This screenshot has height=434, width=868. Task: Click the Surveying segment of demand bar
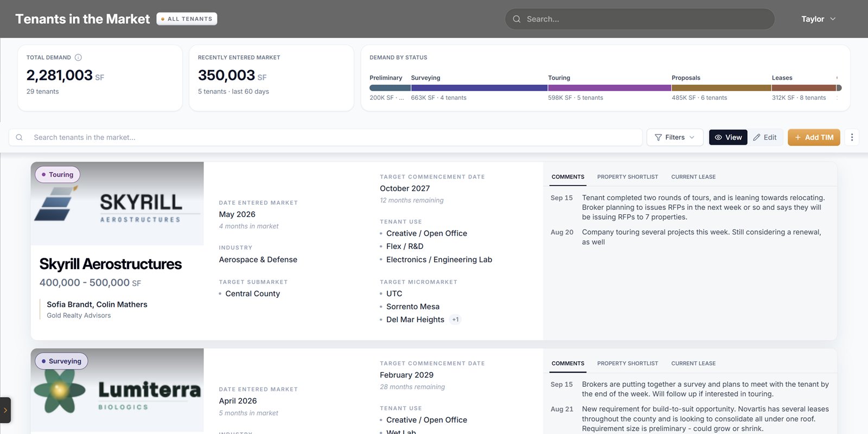[479, 87]
